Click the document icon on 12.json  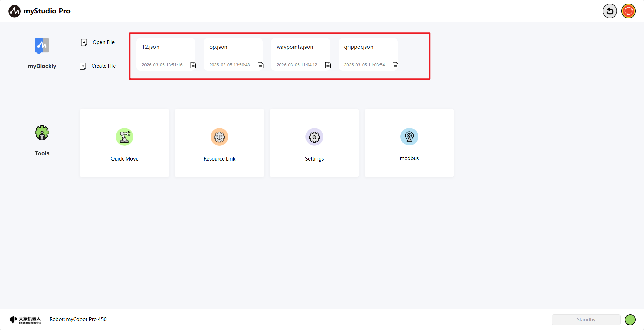193,65
